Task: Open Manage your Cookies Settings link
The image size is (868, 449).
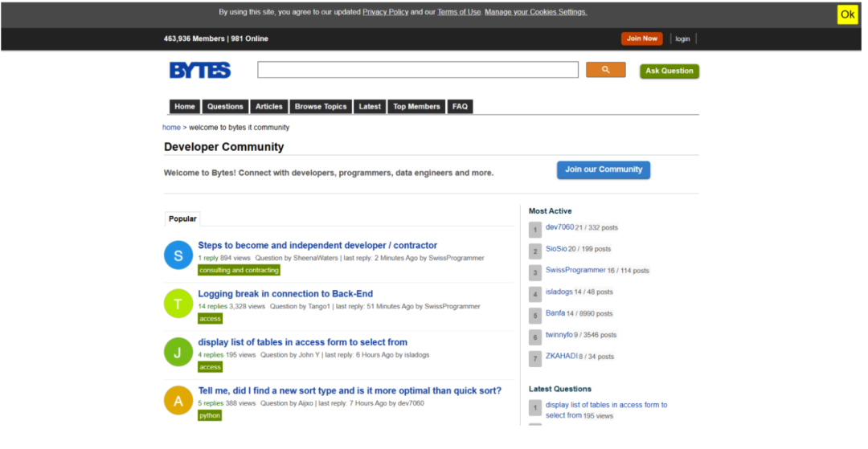Action: (536, 11)
